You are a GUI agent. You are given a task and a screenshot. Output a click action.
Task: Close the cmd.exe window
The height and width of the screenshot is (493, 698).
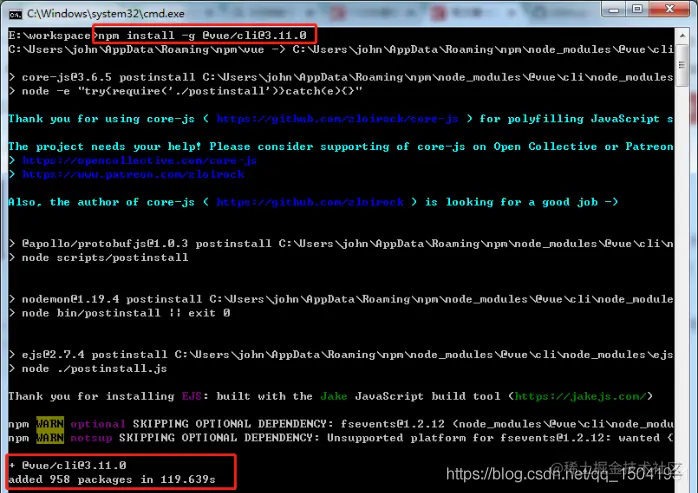pos(670,9)
